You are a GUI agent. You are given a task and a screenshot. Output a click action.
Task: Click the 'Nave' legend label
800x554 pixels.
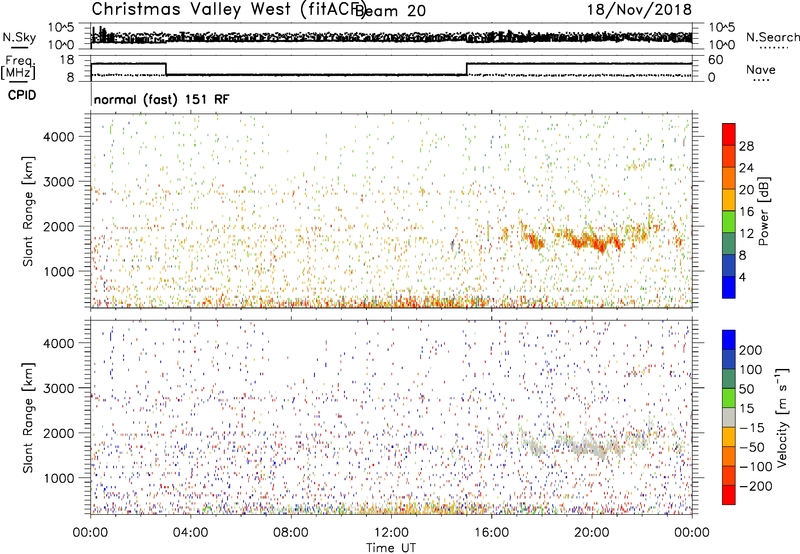click(761, 69)
